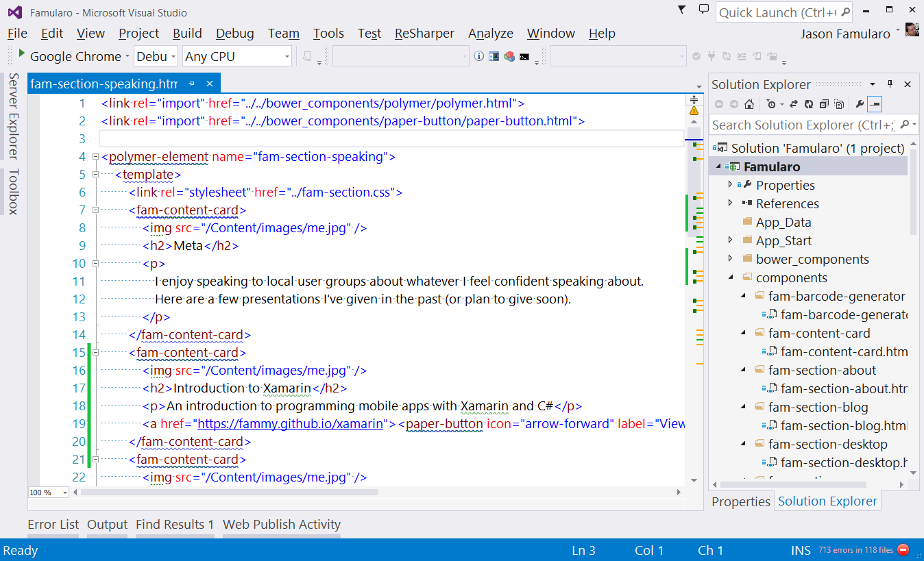Open the Output tab
The height and width of the screenshot is (561, 924).
[x=108, y=524]
